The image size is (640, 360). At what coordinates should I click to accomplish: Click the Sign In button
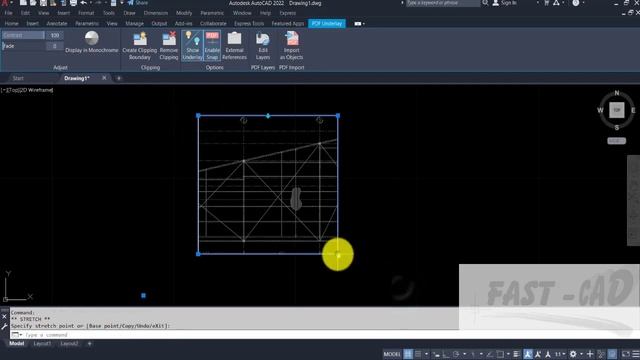[x=504, y=3]
